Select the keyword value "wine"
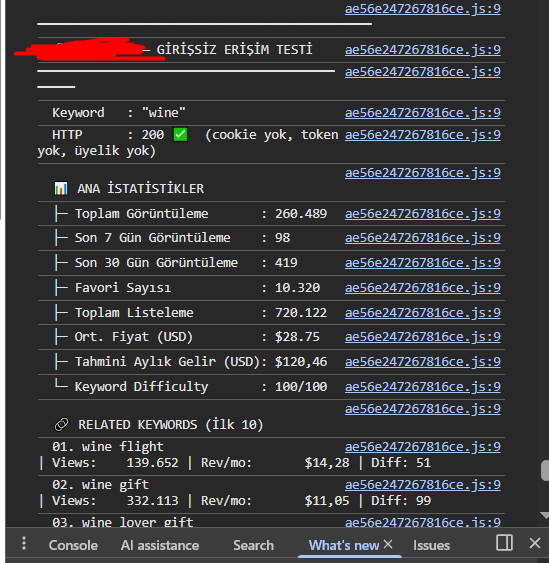This screenshot has height=563, width=549. click(x=164, y=113)
